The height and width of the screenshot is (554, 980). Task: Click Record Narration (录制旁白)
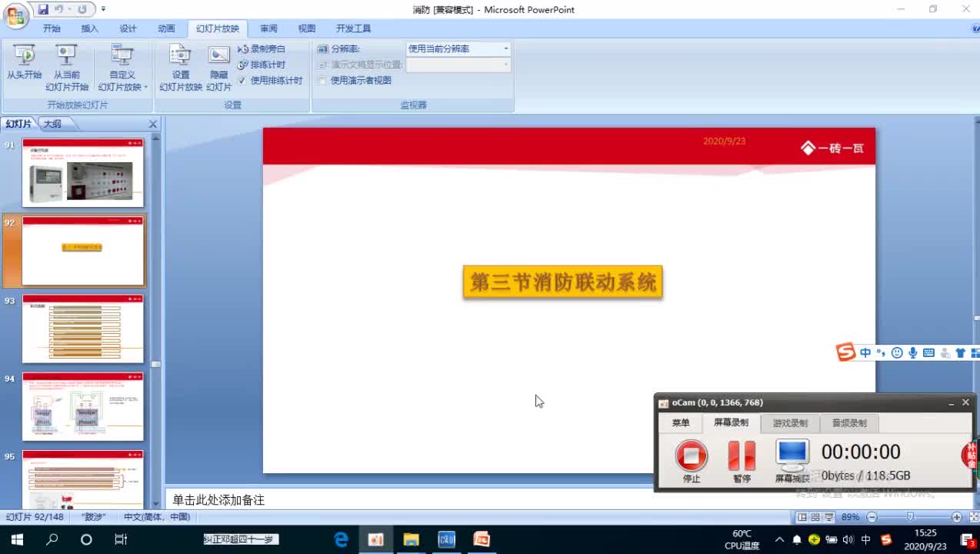(x=261, y=48)
